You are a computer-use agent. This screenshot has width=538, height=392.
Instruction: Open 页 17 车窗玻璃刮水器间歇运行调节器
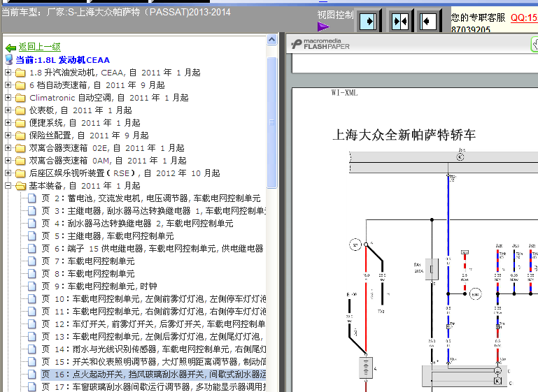point(153,387)
